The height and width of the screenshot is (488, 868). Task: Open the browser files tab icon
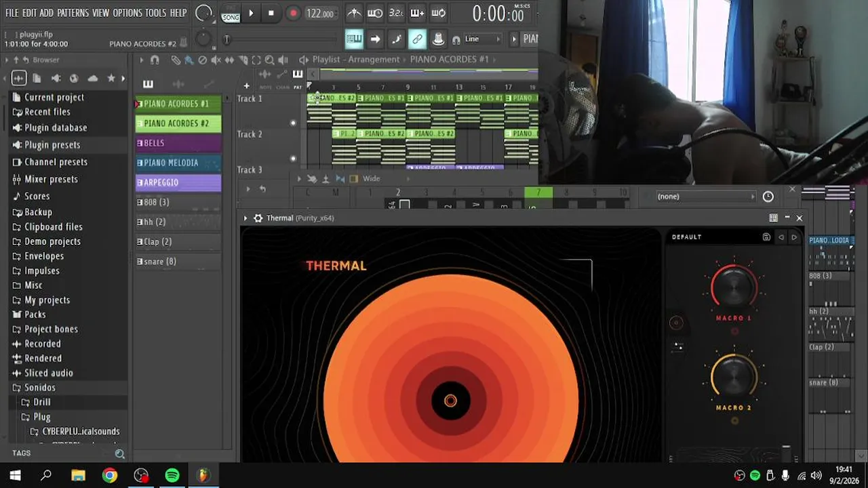[37, 78]
